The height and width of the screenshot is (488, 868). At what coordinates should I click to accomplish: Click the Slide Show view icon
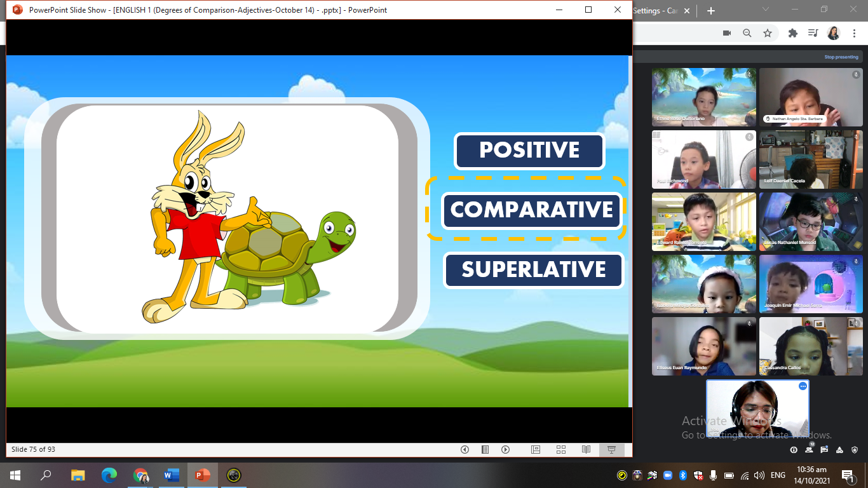point(612,450)
